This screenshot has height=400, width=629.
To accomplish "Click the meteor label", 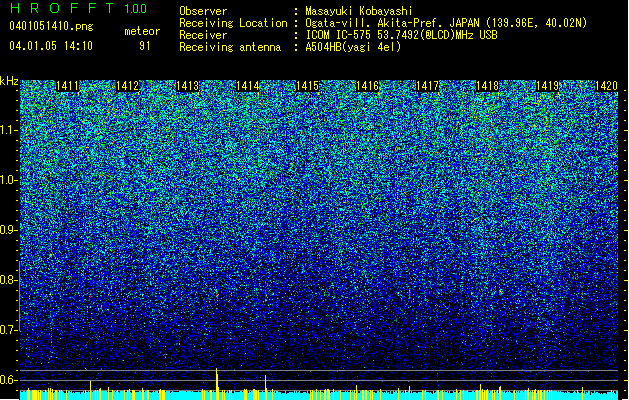I will click(142, 31).
